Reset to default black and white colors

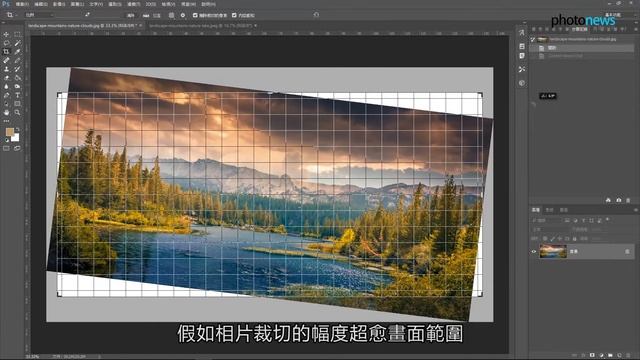coord(7,140)
